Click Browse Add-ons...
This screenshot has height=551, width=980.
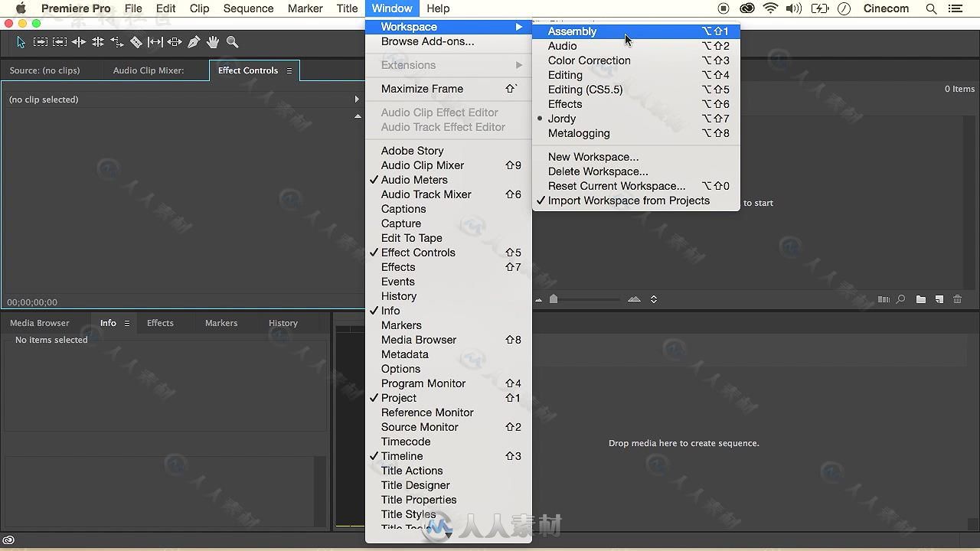449,41
